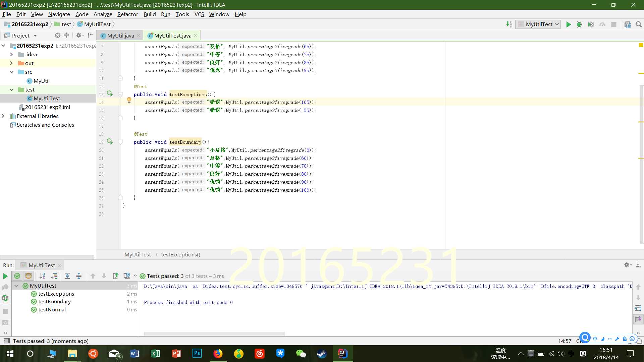Hide the Run tool window icon
644x362 pixels.
coord(638,265)
